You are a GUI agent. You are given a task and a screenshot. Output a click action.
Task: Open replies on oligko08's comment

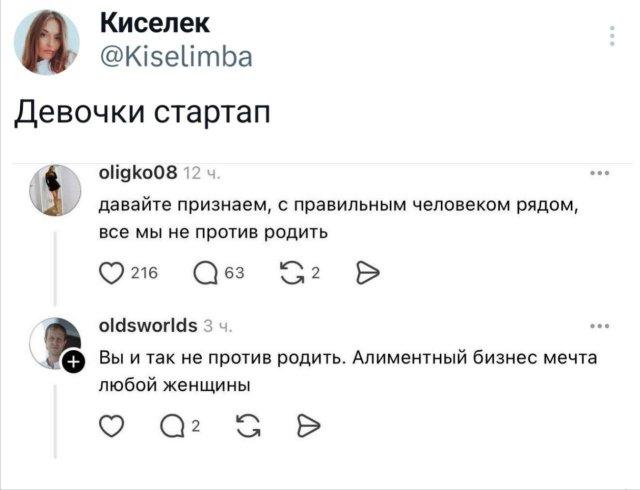click(x=202, y=276)
